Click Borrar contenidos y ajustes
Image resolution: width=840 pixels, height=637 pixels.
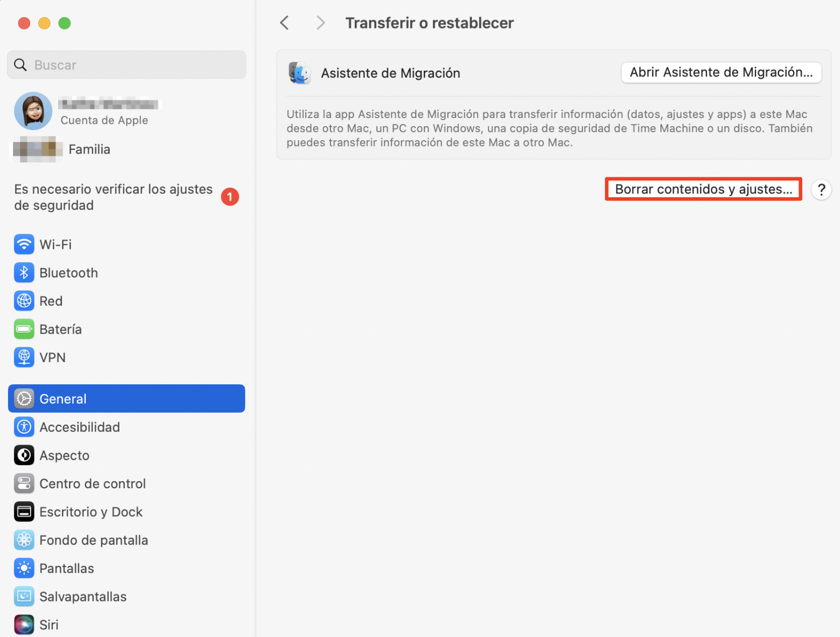tap(703, 189)
